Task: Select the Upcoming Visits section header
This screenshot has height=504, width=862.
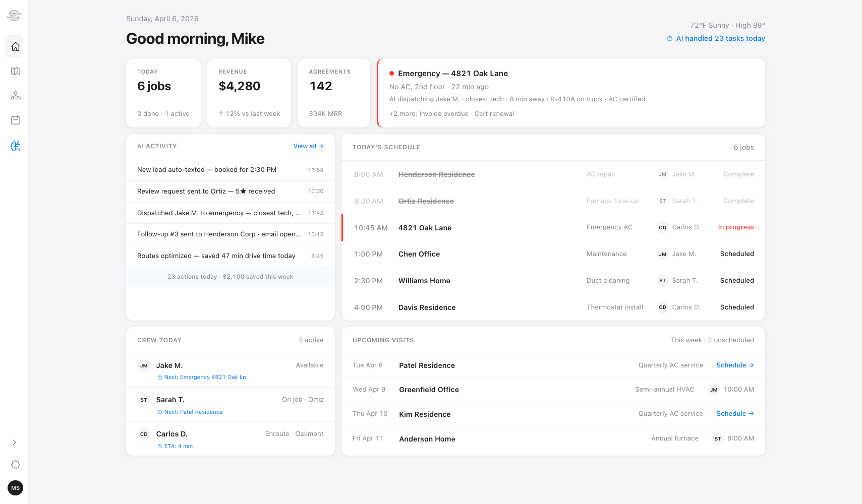Action: pyautogui.click(x=383, y=340)
